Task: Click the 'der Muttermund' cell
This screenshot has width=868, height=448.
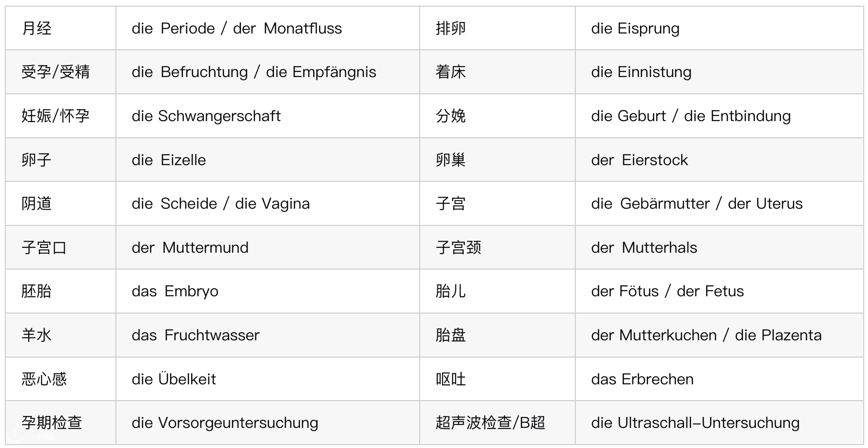Action: 268,247
